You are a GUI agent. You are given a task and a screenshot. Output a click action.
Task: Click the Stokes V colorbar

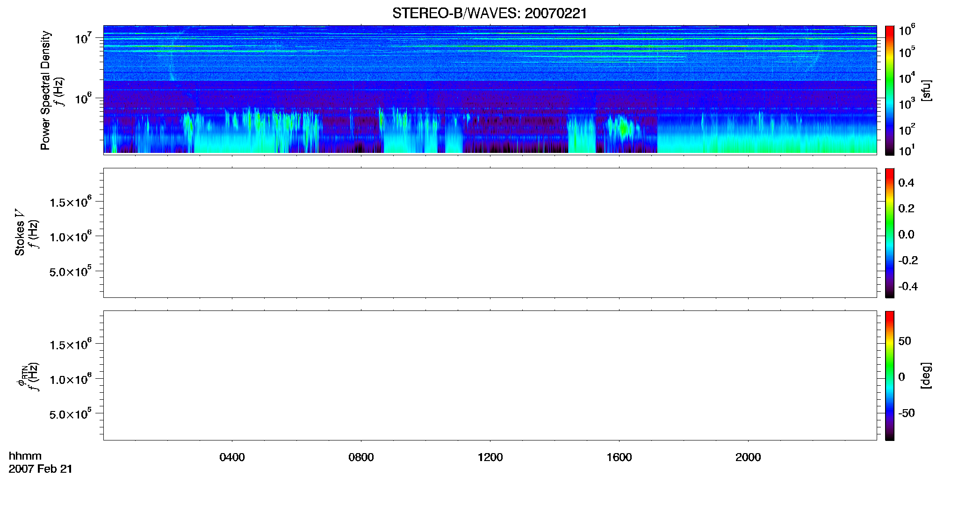[890, 233]
